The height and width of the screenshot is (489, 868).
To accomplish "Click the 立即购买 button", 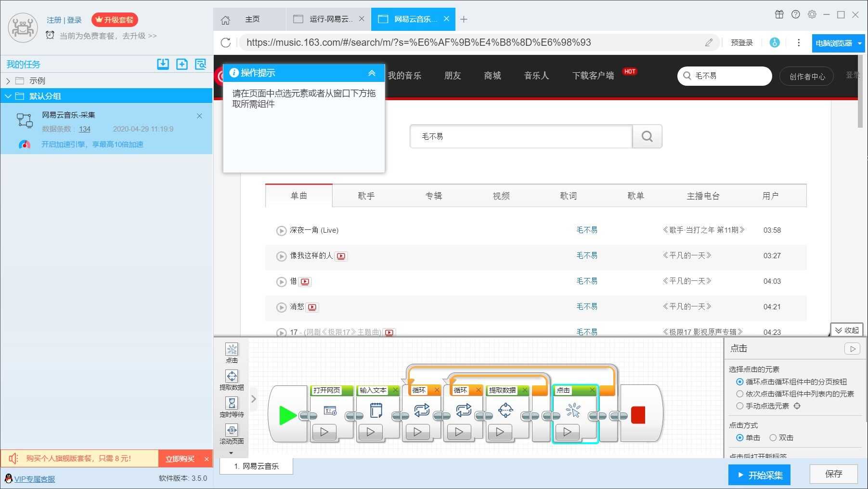I will point(180,459).
